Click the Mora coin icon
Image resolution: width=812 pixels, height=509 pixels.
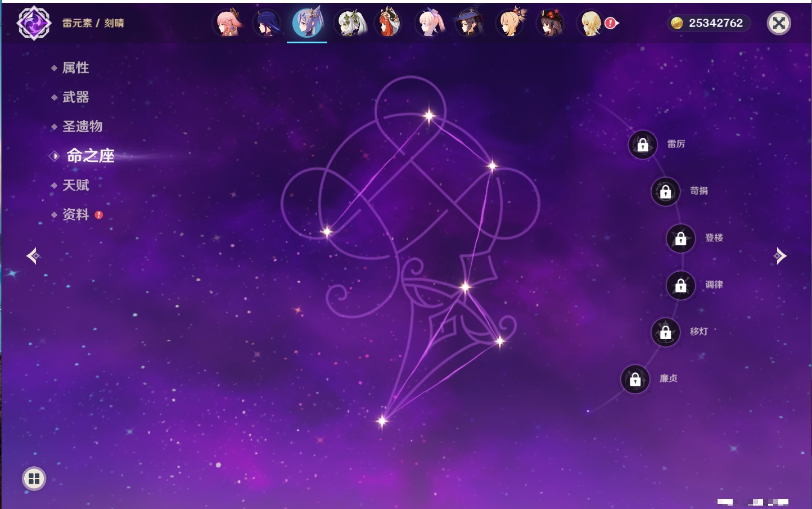677,23
